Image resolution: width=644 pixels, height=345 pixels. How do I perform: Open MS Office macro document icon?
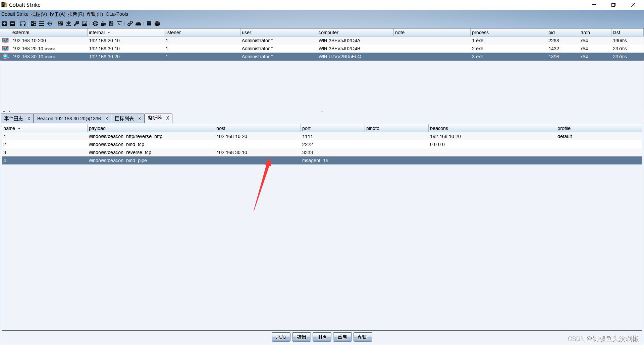pyautogui.click(x=111, y=23)
